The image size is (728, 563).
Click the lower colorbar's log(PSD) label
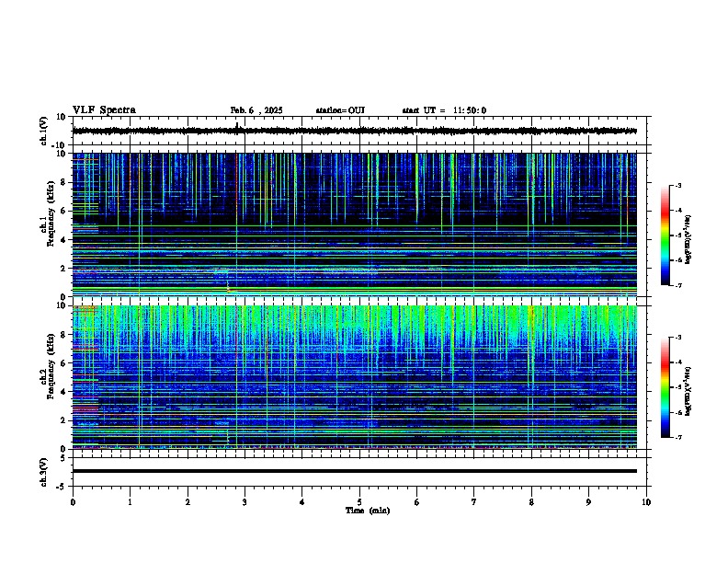point(688,391)
